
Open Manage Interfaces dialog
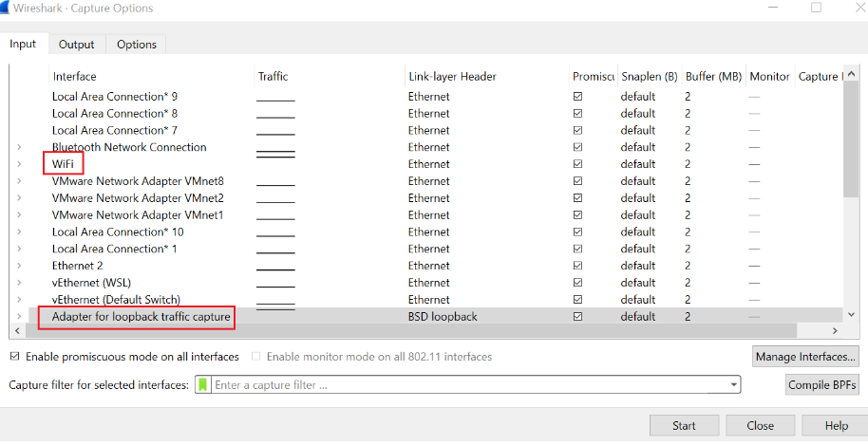point(805,357)
